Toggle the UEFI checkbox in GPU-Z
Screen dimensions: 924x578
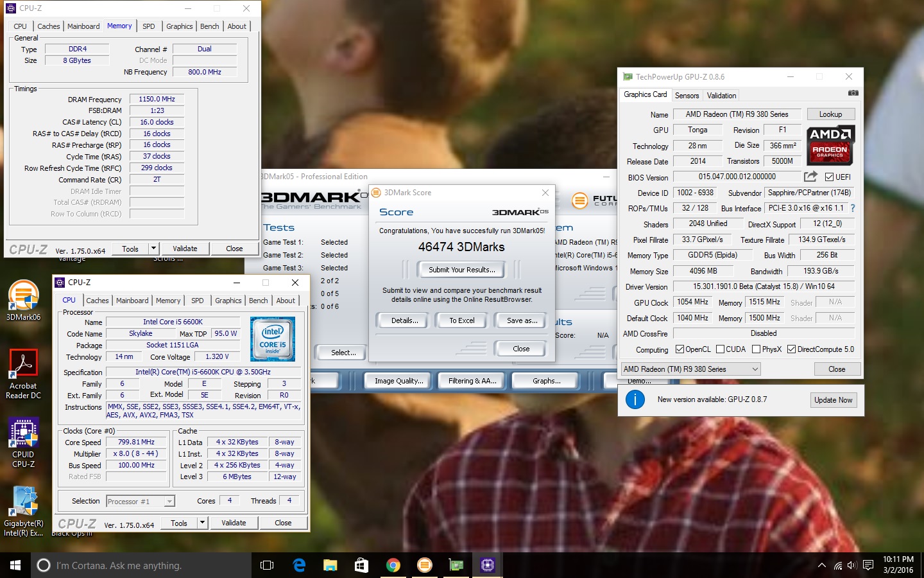829,177
